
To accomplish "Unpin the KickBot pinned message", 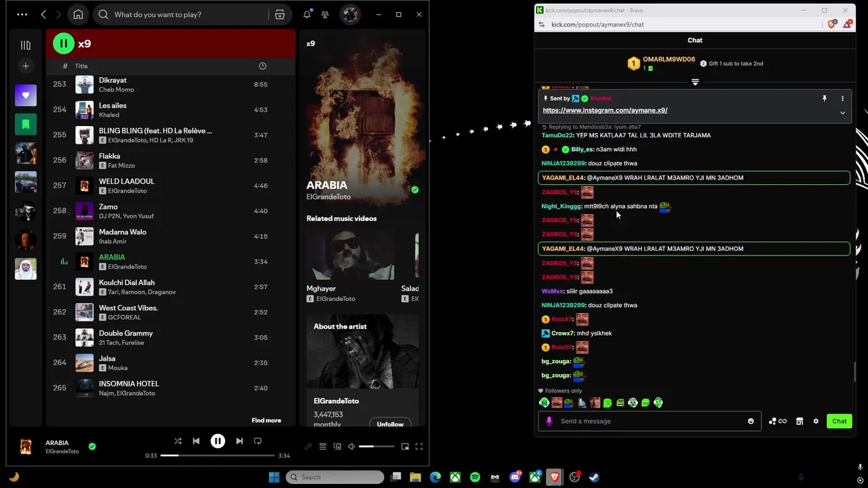I will click(x=825, y=98).
